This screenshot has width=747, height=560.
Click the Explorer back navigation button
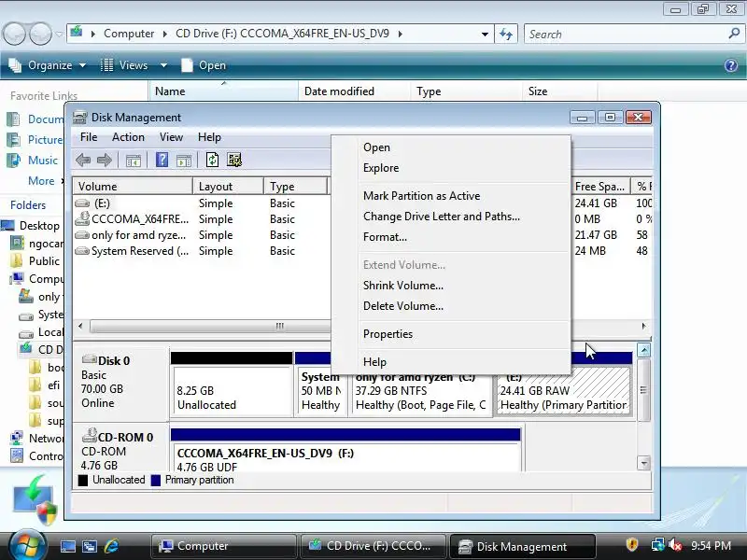click(14, 34)
